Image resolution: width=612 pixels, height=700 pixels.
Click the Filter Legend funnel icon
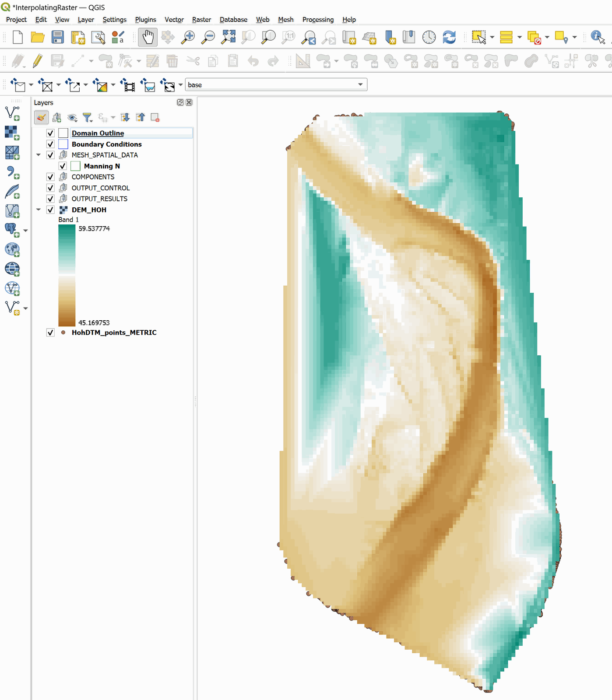click(x=88, y=117)
